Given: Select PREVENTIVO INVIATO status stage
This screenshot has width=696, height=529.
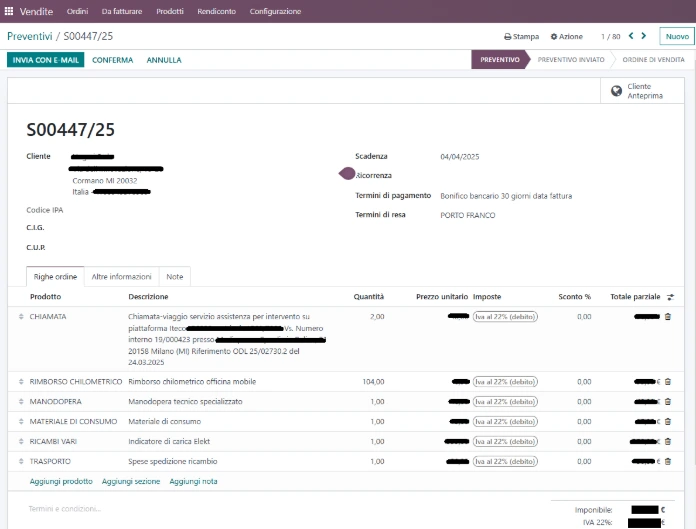Looking at the screenshot, I should (571, 59).
